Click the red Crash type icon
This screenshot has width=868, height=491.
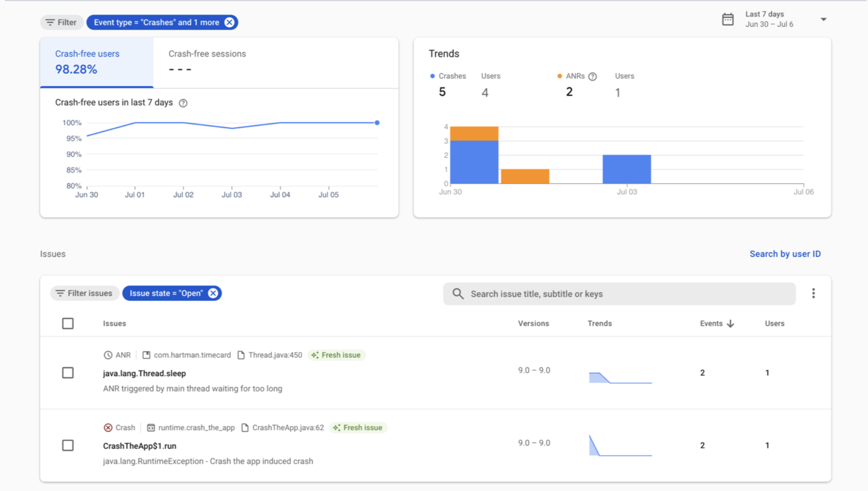(108, 427)
